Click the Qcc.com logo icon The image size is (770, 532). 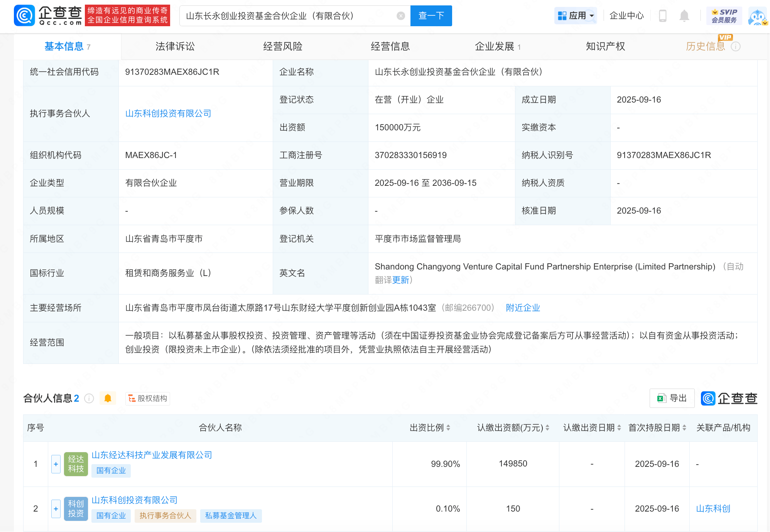click(x=24, y=16)
